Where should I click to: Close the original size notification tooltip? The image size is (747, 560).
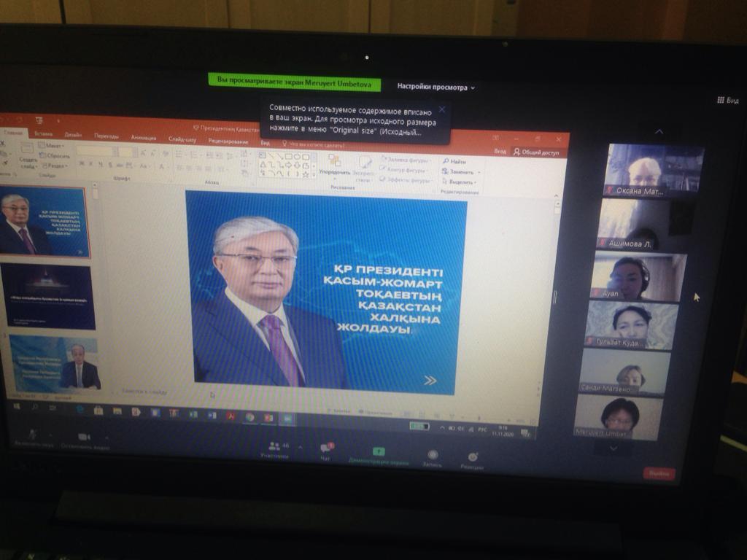[441, 110]
